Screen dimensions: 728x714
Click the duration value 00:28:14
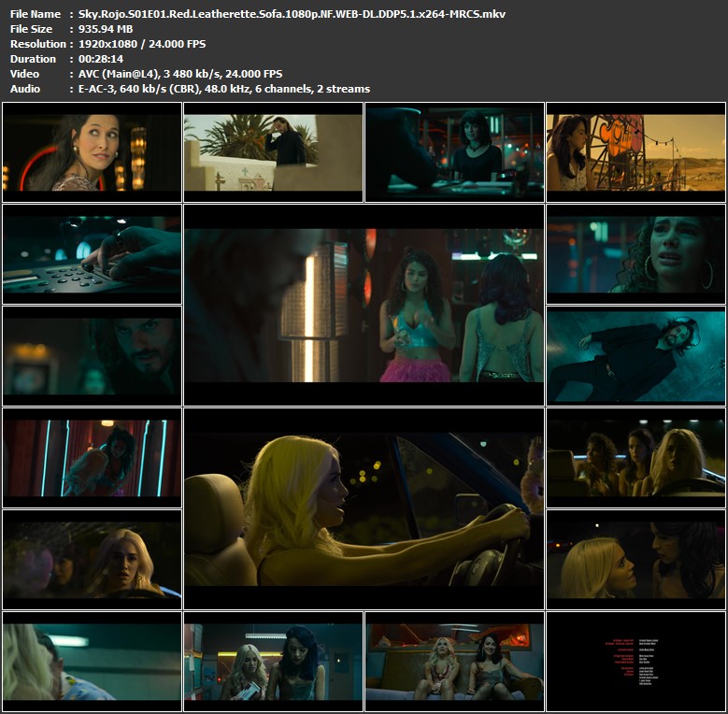tap(101, 59)
